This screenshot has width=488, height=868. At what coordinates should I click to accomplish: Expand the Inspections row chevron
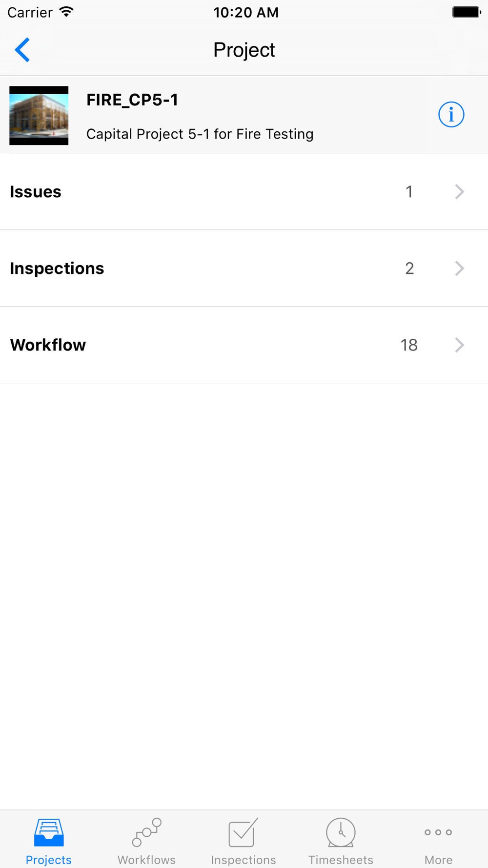point(459,269)
